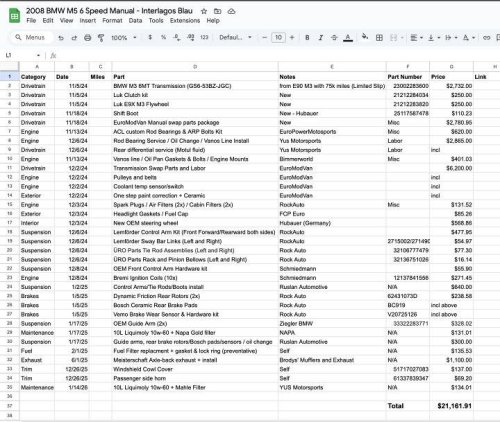Star this spreadsheet document
500x422 pixels.
(x=204, y=11)
